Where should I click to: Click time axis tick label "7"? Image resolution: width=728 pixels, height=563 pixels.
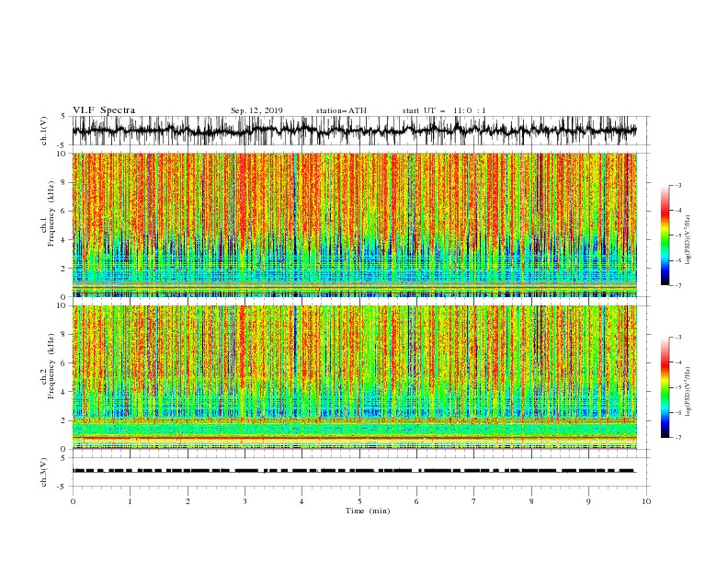474,501
